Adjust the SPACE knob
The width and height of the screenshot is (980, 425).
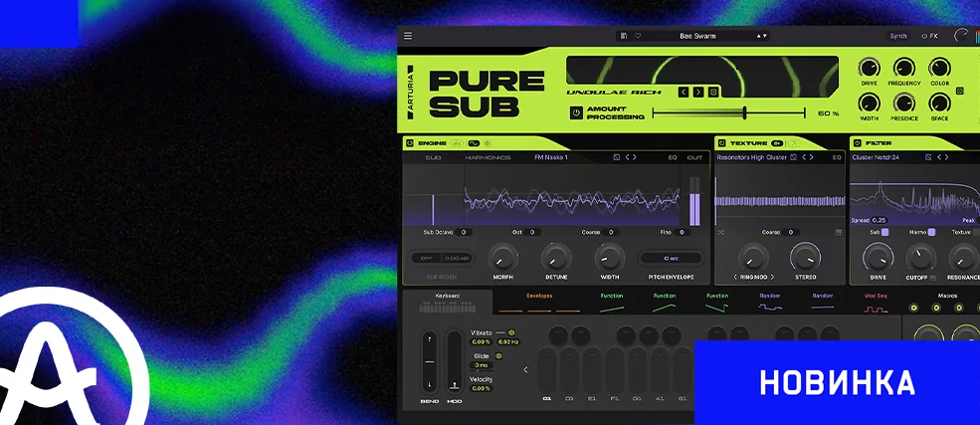click(939, 103)
